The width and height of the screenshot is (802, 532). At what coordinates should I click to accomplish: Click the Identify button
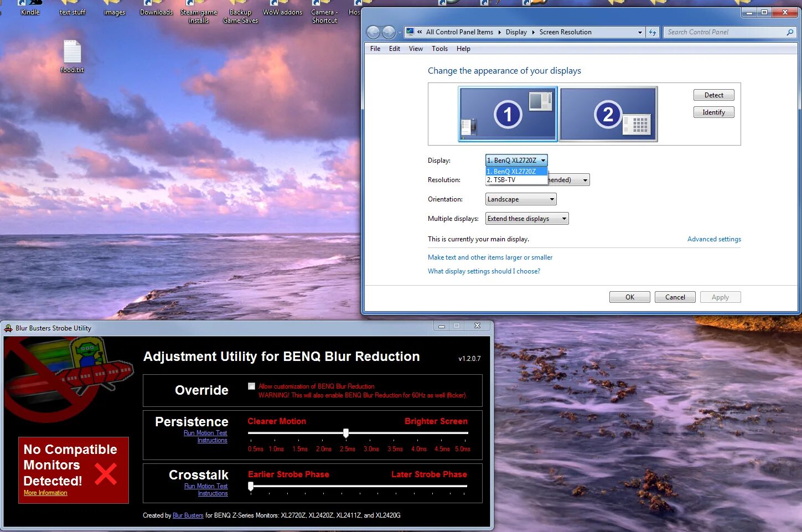pos(714,112)
